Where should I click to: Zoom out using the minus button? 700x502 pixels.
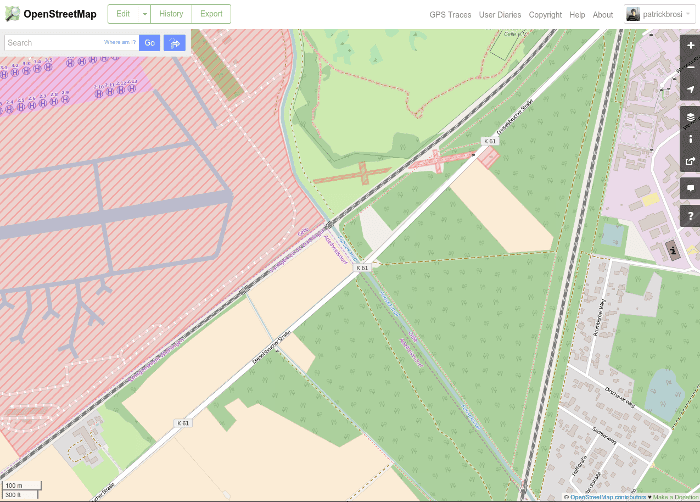point(690,67)
